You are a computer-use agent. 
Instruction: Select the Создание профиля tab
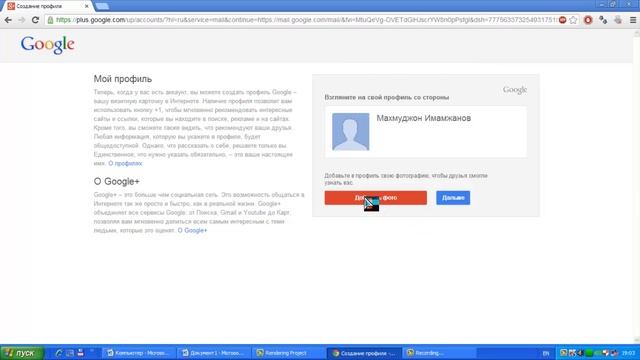coord(46,6)
